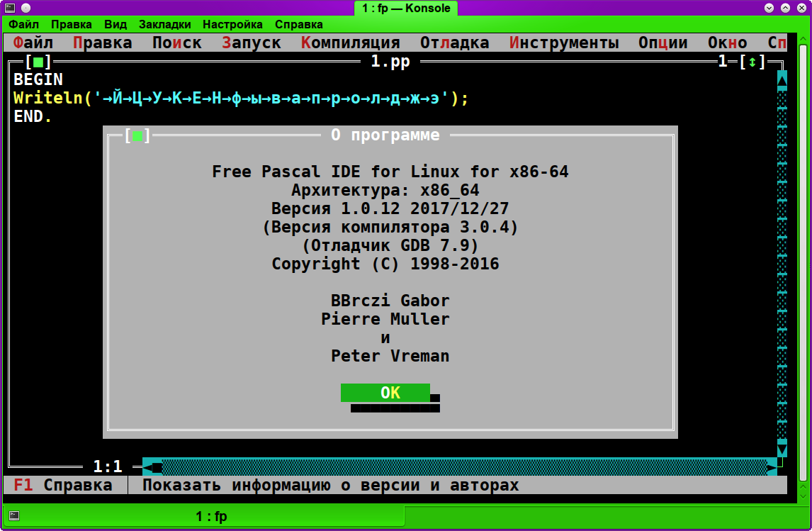Screen dimensions: 812x531
Task: Click the new tab icon left of the tab bar
Action: (13, 515)
